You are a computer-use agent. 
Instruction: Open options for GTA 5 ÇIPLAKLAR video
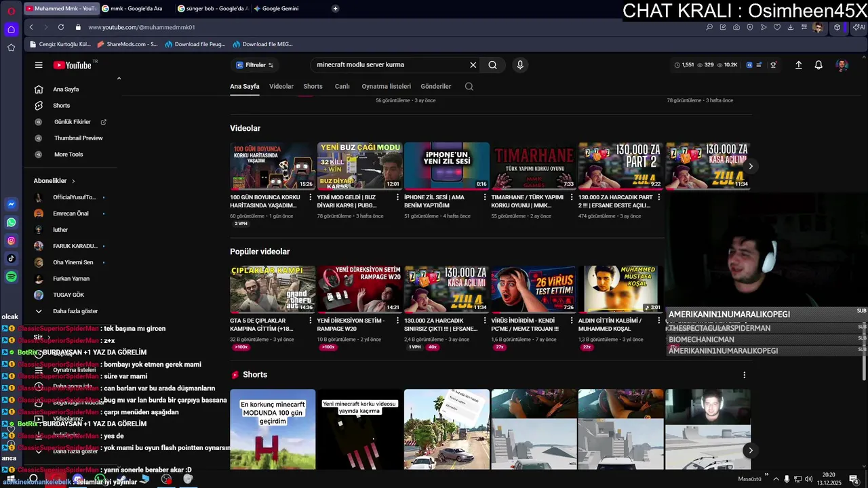[x=311, y=321]
